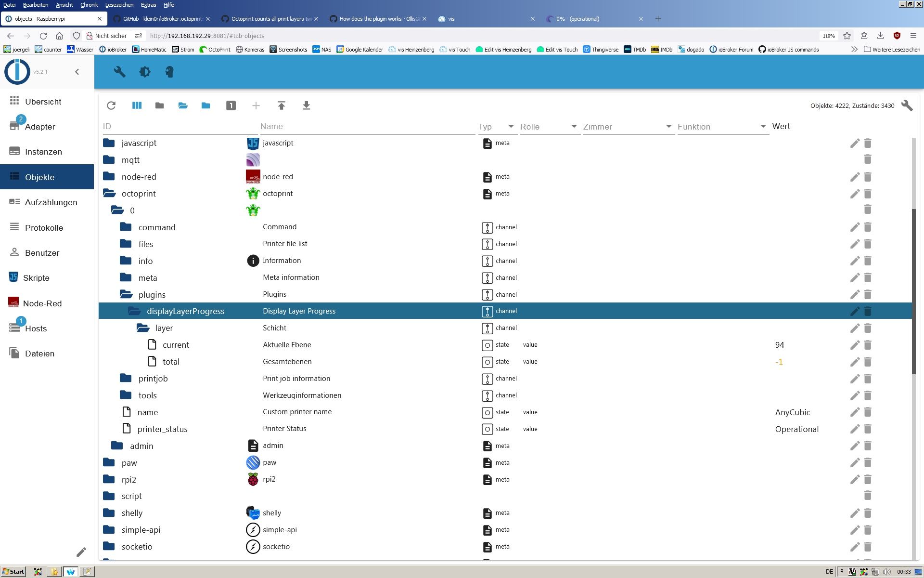Click the add object plus icon
924x578 pixels.
click(256, 105)
